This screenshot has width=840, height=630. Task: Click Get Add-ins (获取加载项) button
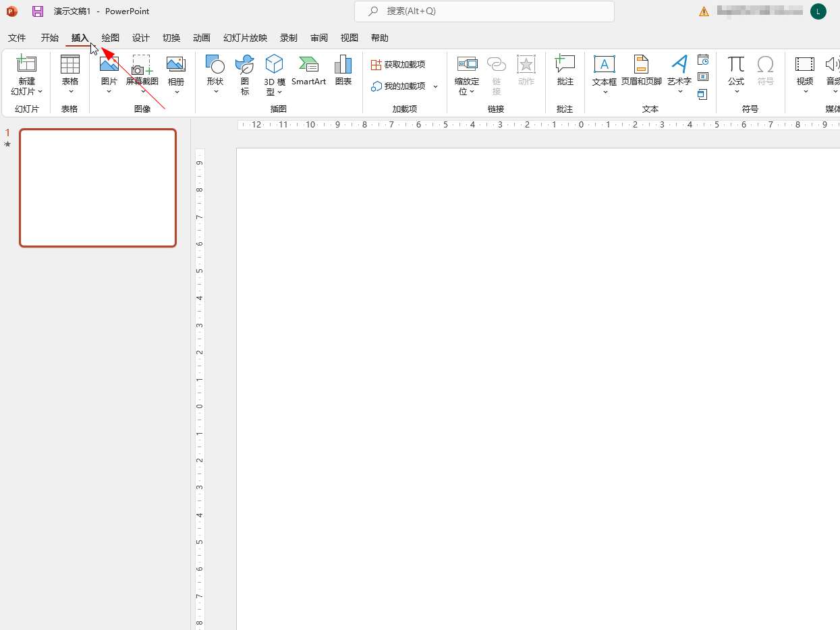coord(398,65)
